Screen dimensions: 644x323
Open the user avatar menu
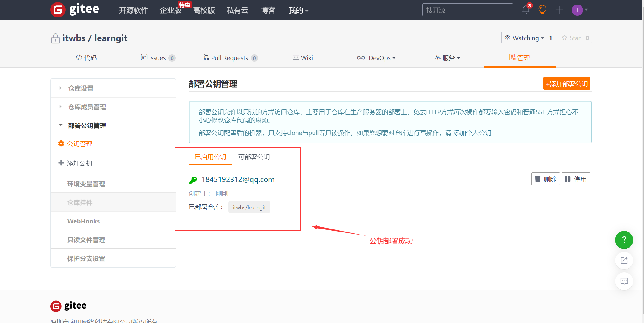pos(577,10)
